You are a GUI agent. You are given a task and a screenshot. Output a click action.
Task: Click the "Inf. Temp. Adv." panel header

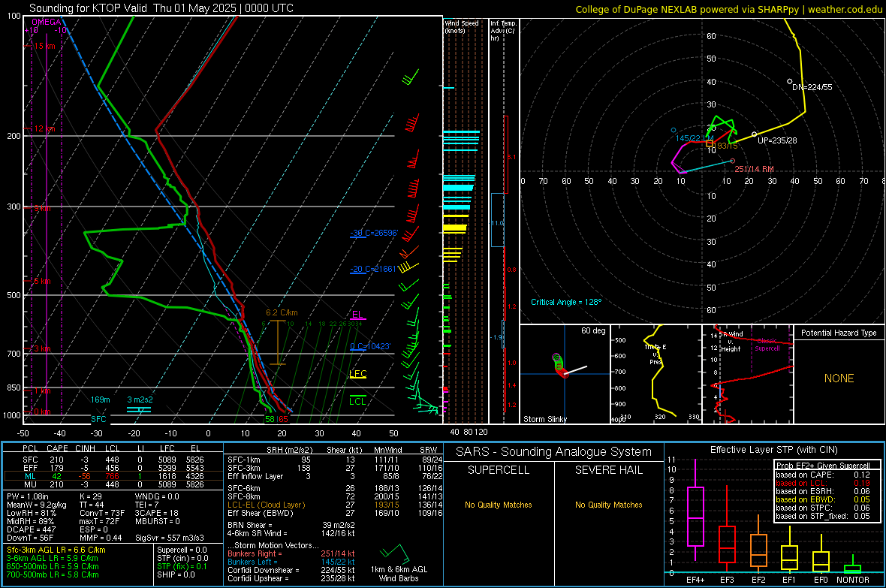click(503, 31)
